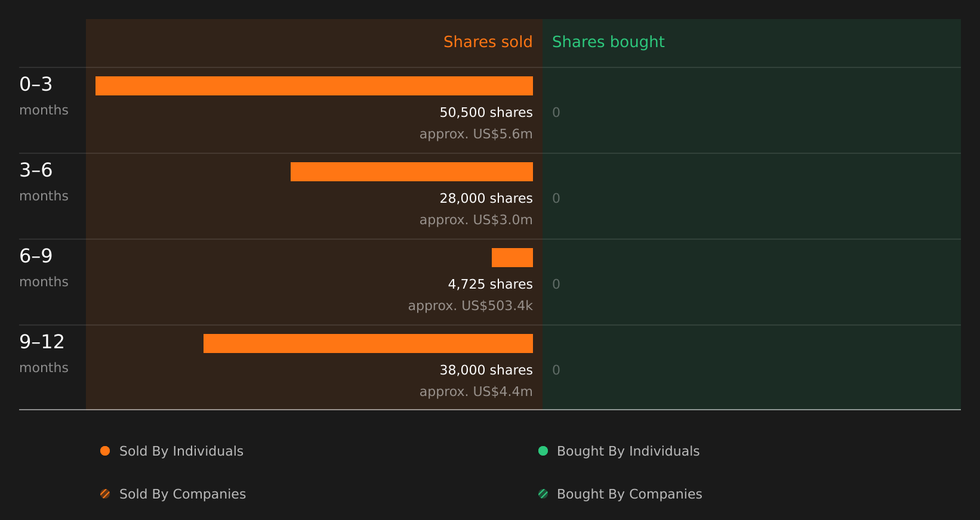Image resolution: width=980 pixels, height=520 pixels.
Task: Click the approx. US$3.0m value
Action: point(476,220)
